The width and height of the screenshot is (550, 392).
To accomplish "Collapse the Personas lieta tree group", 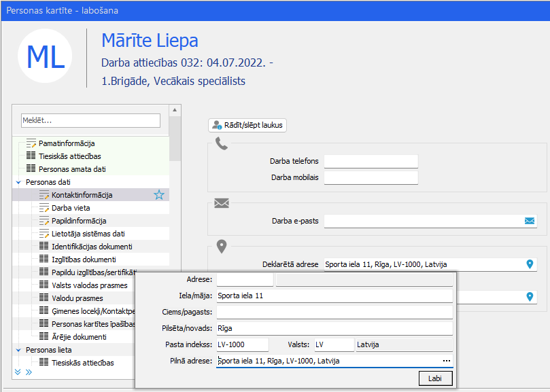I will point(18,350).
